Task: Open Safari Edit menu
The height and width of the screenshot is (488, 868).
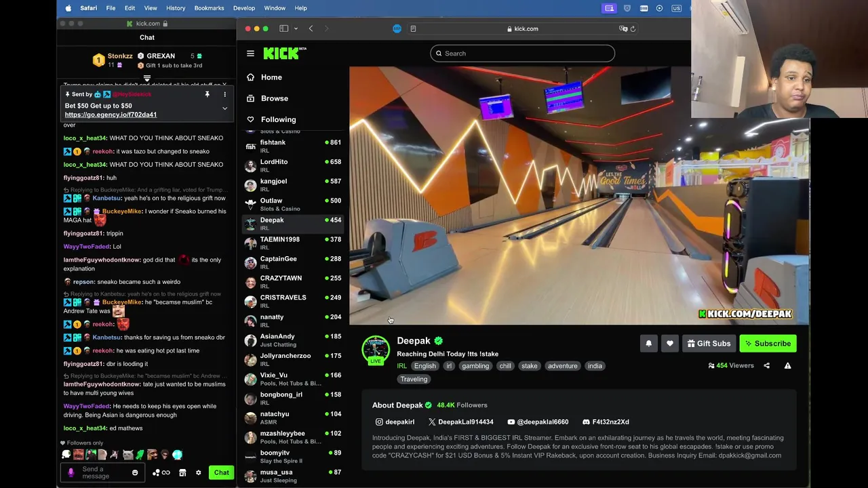Action: [x=130, y=8]
